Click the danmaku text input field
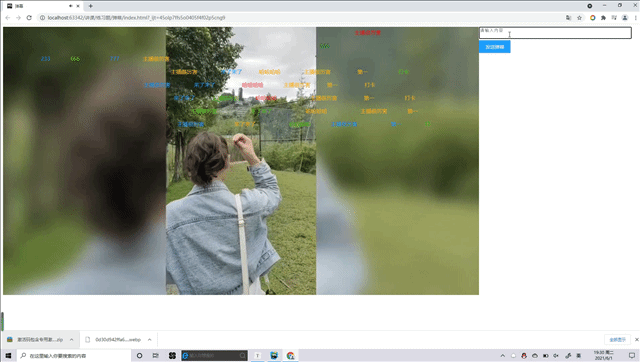640x362 pixels. pos(555,33)
